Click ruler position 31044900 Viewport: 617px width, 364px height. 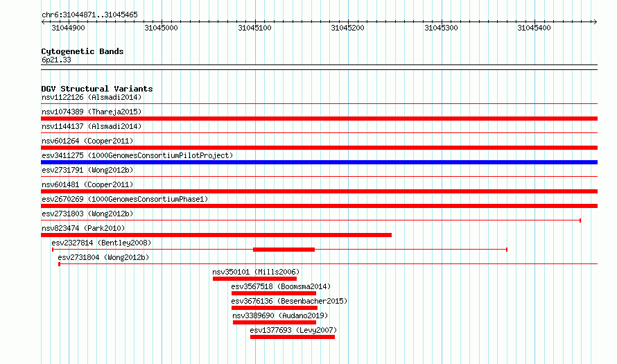point(68,28)
